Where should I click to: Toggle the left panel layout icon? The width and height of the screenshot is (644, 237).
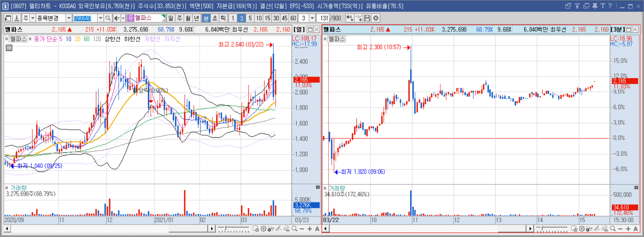pyautogui.click(x=8, y=18)
